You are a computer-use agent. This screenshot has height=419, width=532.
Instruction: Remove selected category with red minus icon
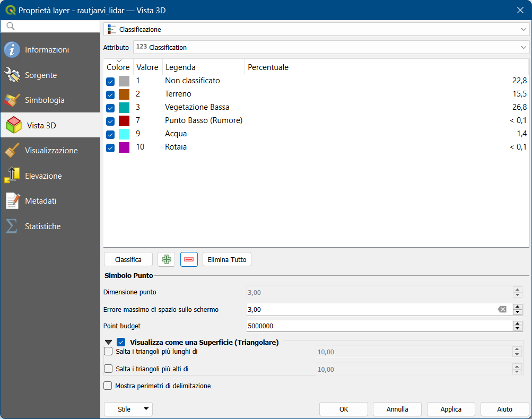[189, 259]
